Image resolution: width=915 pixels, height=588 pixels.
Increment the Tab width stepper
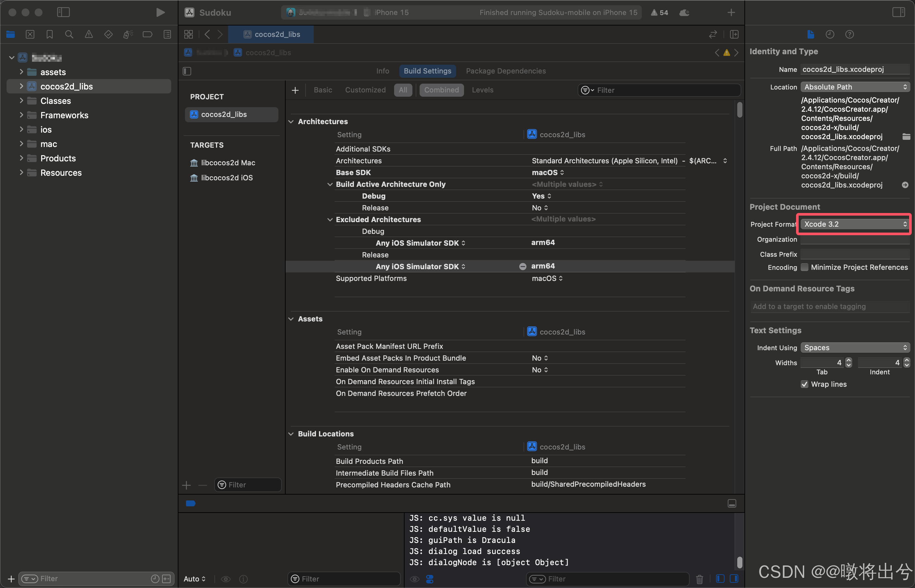pos(849,360)
